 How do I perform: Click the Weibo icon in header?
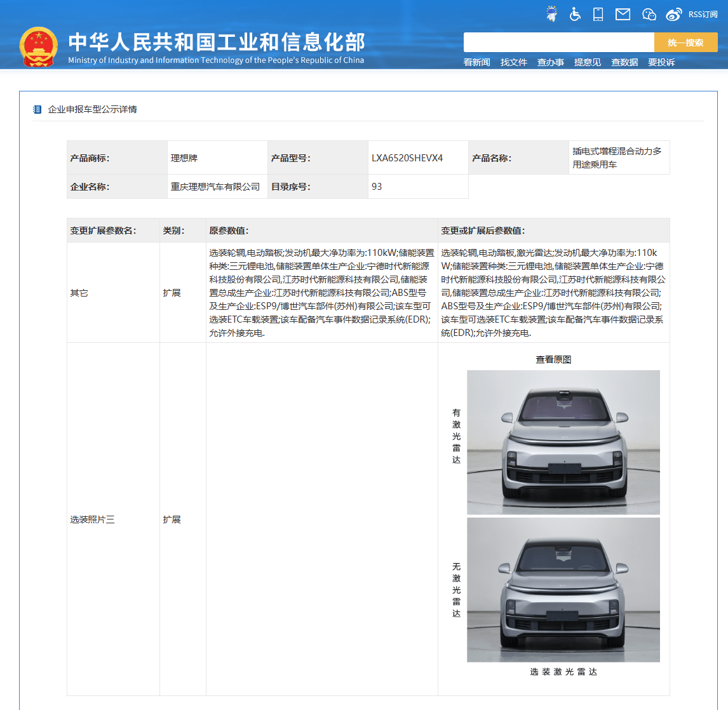[673, 15]
